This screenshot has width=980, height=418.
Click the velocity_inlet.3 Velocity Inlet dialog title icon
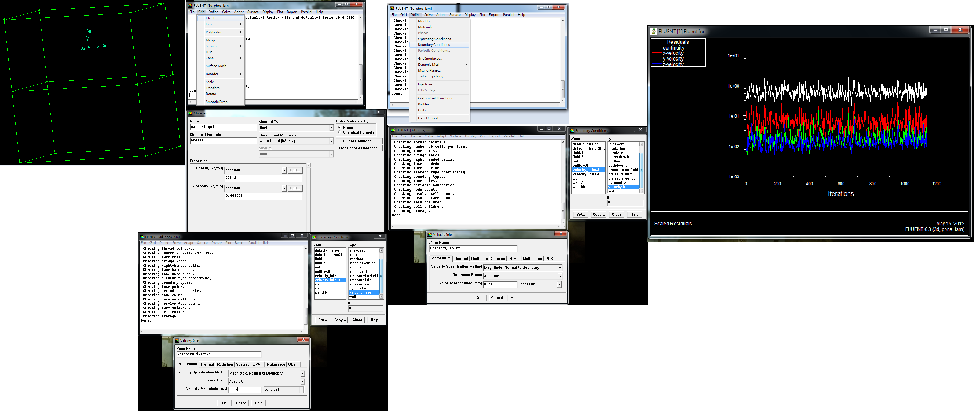(430, 234)
